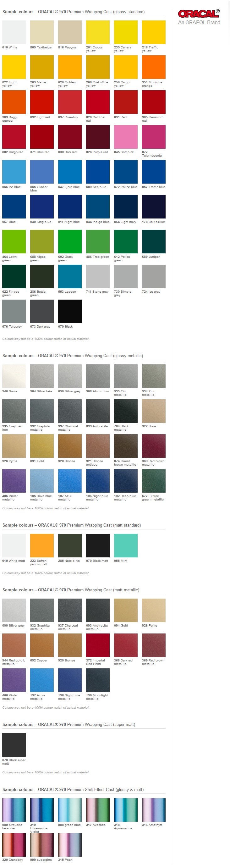Pick the 190 Moonlight metallic swatch

98,681
